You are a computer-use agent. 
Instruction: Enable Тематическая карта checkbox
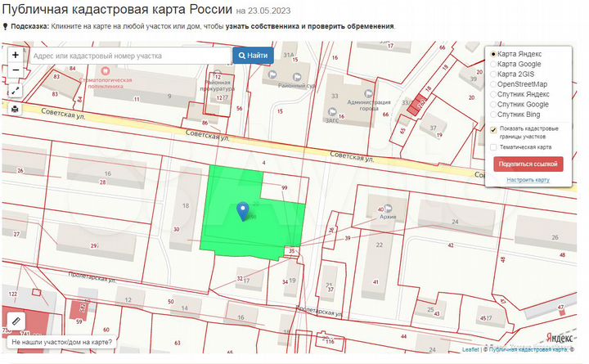tap(493, 147)
